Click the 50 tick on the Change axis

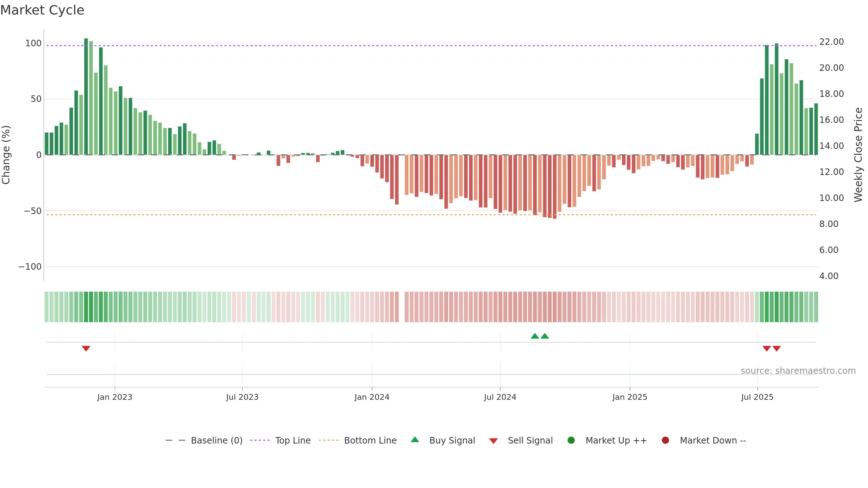[36, 99]
